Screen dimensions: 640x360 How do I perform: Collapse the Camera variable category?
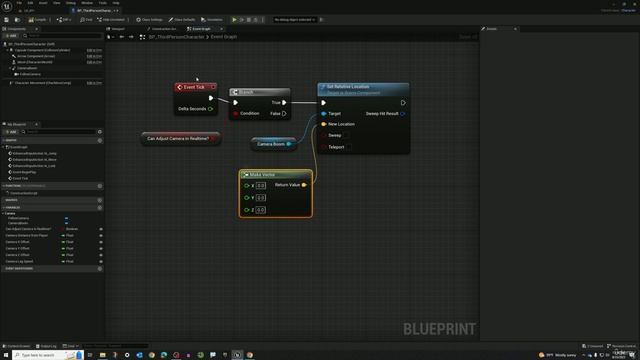pos(4,213)
